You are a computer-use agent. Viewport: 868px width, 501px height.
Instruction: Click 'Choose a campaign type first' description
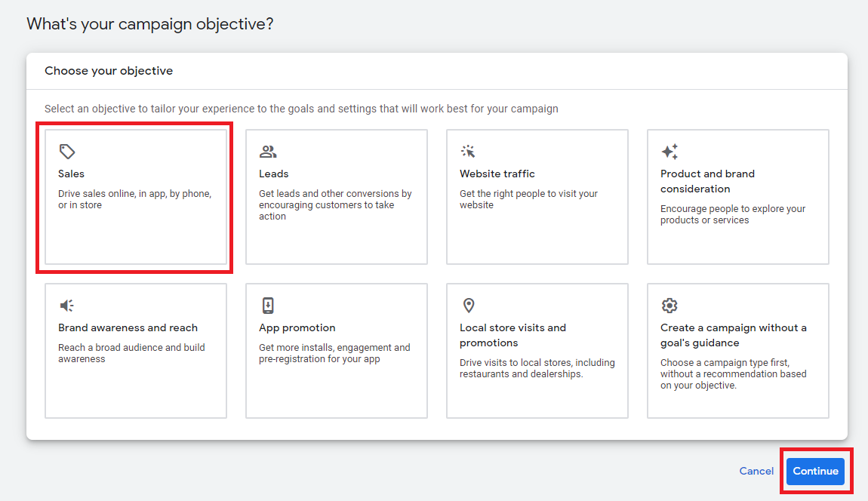[734, 373]
